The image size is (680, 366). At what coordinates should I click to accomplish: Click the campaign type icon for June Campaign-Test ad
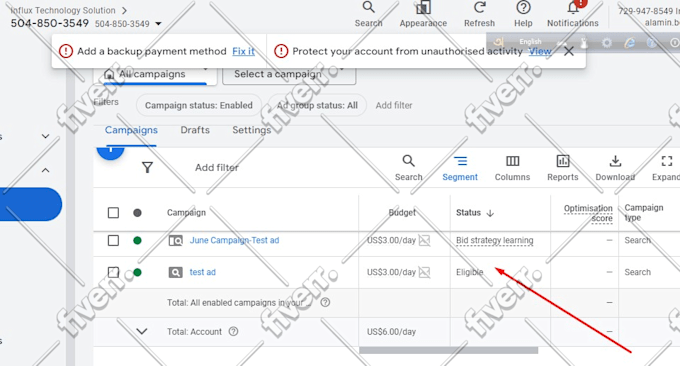click(x=175, y=240)
